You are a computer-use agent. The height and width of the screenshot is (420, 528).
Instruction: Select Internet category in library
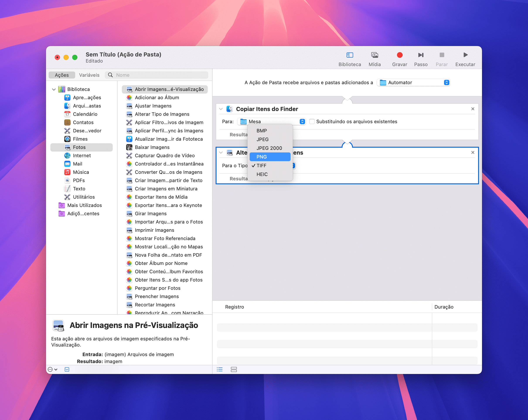coord(81,156)
